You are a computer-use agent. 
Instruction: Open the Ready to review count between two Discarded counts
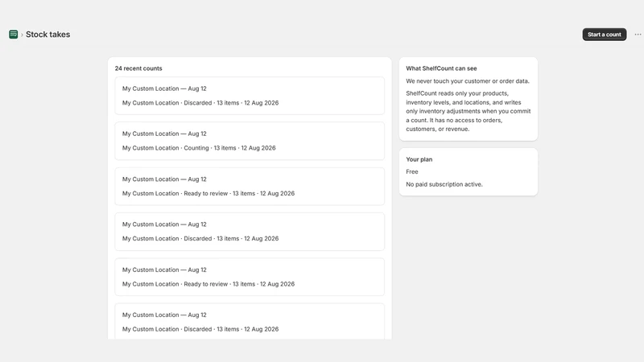250,277
